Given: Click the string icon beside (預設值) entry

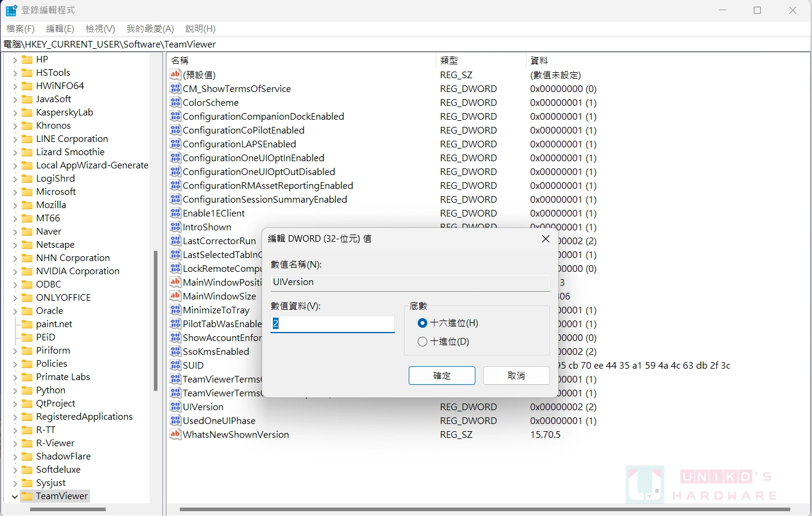Looking at the screenshot, I should pos(175,75).
